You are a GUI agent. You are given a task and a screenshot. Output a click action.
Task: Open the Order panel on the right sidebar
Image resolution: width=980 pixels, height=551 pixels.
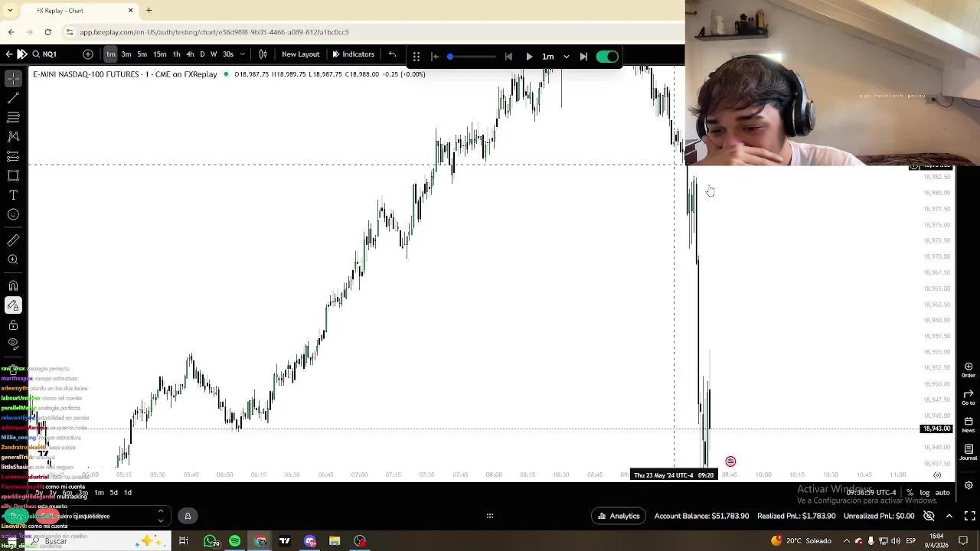coord(968,368)
